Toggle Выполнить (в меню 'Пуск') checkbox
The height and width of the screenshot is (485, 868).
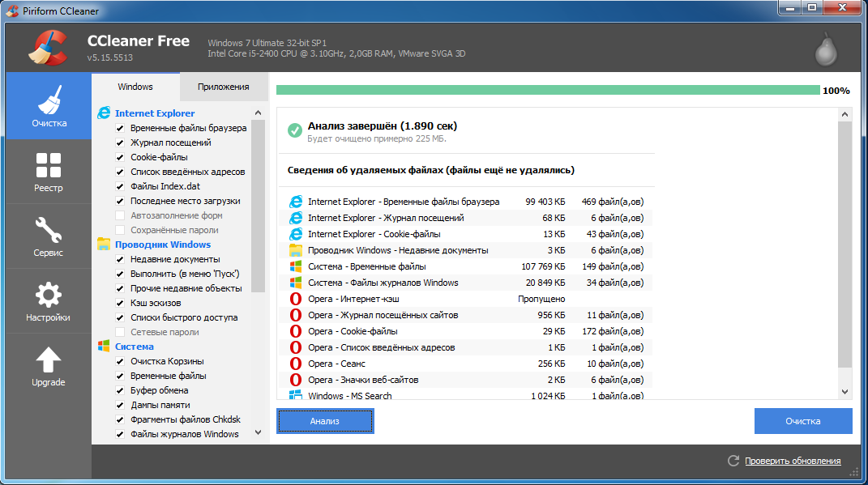tap(120, 274)
